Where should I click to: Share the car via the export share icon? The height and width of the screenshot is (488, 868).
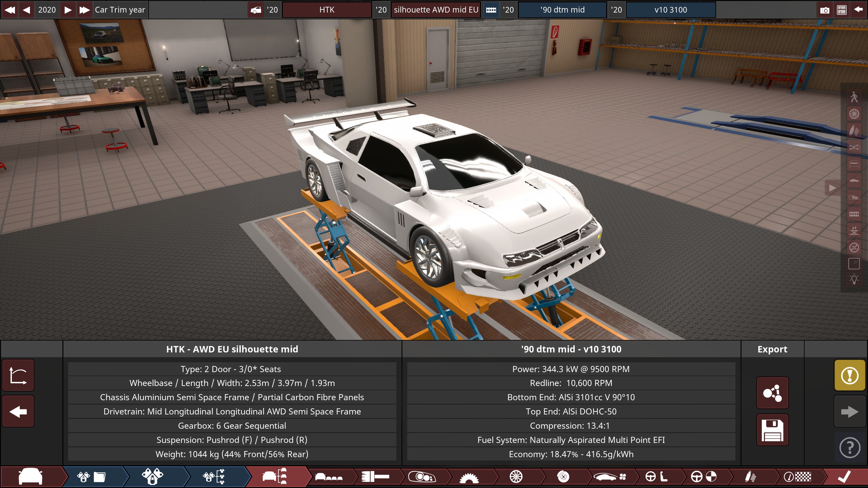click(x=772, y=393)
